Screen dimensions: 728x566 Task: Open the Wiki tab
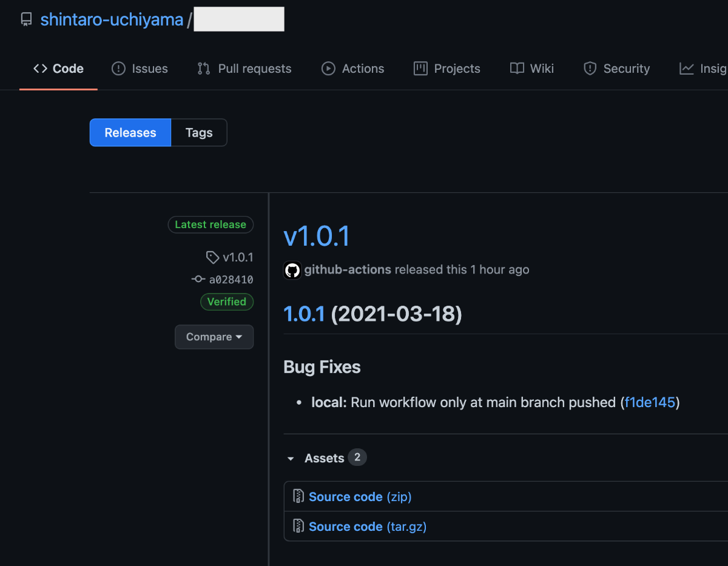[532, 69]
